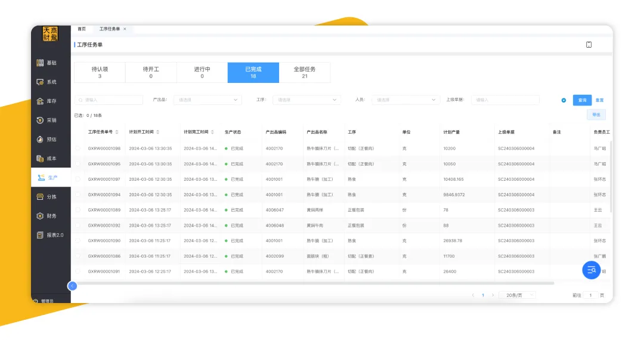This screenshot has height=340, width=644.
Task: Select checkbox for row GXRW00001091
Action: click(x=78, y=271)
